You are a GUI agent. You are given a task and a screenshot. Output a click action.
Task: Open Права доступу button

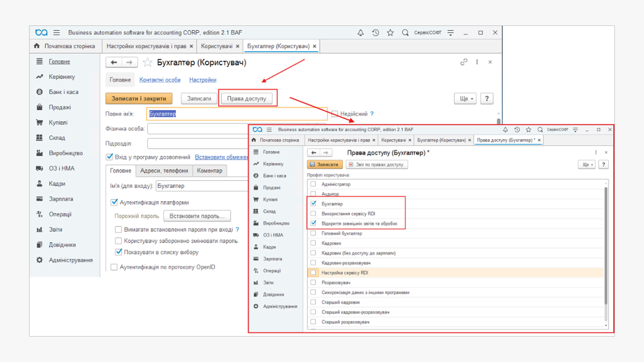click(x=247, y=99)
